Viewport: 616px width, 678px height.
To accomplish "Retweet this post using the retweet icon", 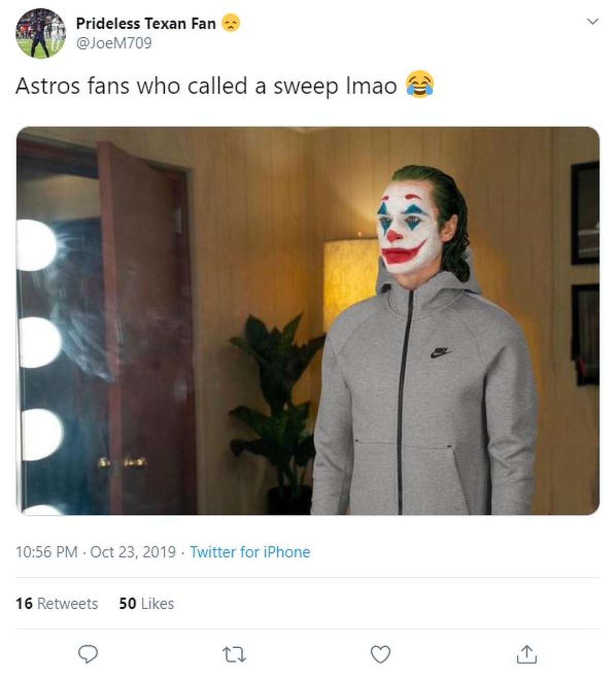I will click(234, 654).
